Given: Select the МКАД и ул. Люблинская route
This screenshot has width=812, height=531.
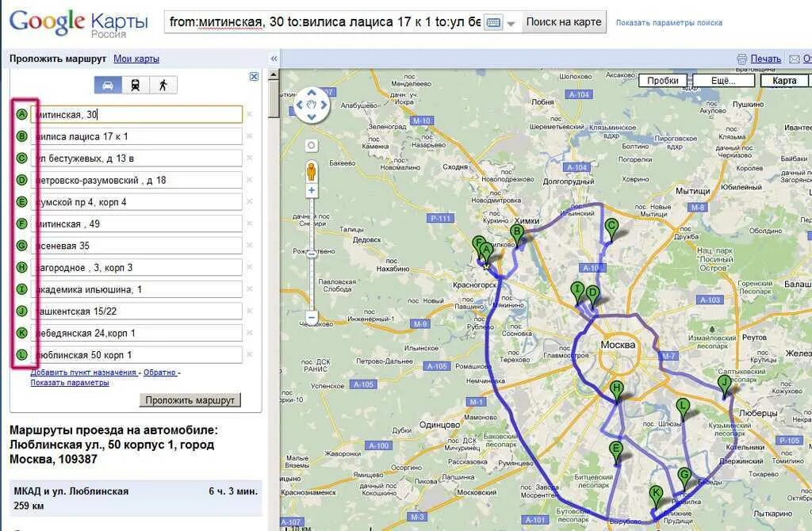Looking at the screenshot, I should point(136,499).
